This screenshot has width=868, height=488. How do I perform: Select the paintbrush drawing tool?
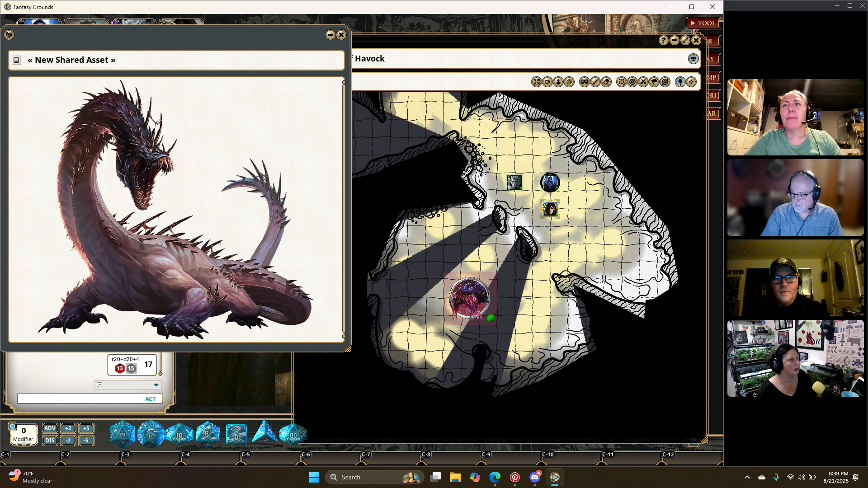pos(595,82)
